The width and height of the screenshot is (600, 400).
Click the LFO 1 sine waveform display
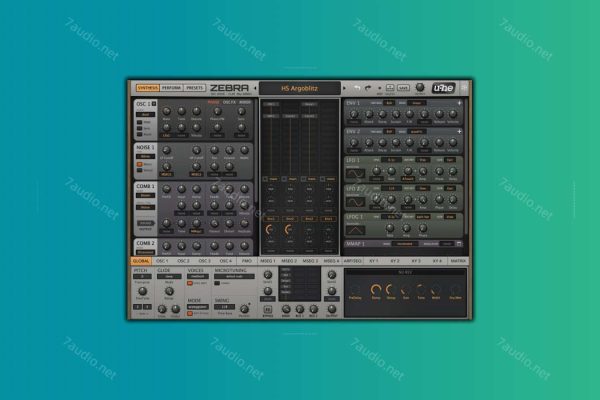355,174
